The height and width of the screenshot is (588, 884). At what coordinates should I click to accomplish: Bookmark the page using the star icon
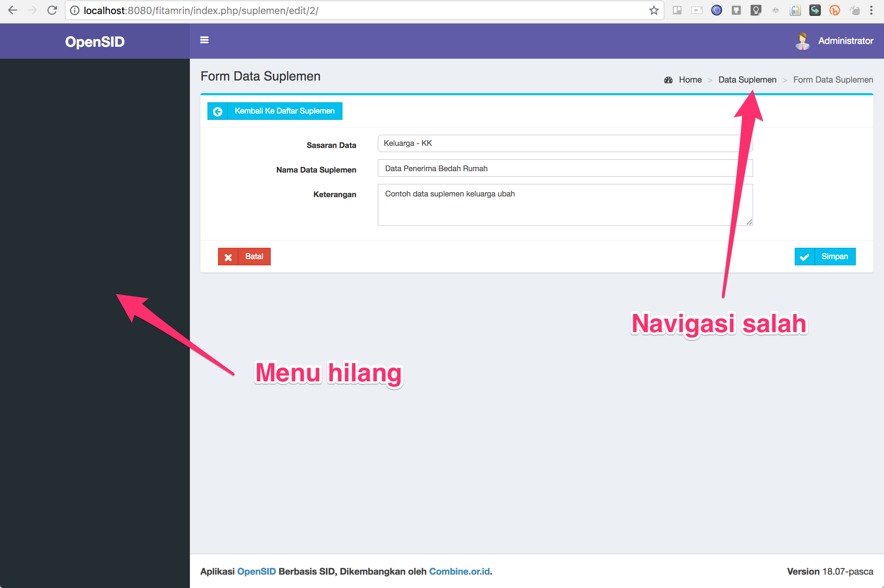pyautogui.click(x=654, y=10)
